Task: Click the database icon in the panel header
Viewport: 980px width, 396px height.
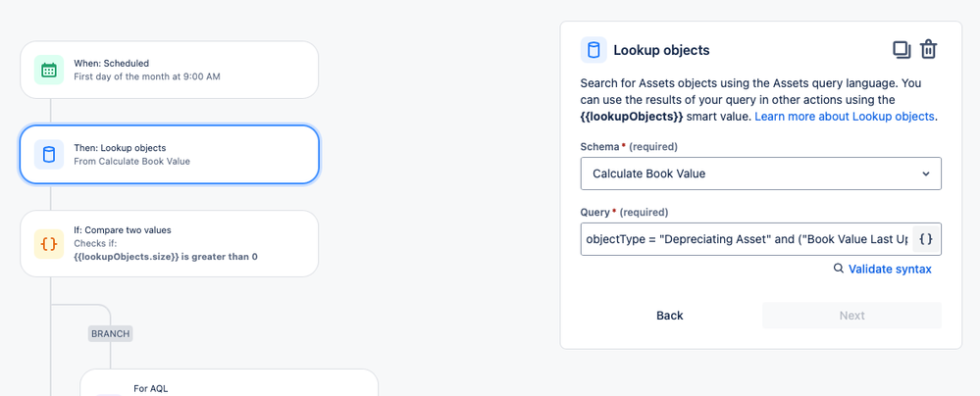Action: [x=593, y=50]
